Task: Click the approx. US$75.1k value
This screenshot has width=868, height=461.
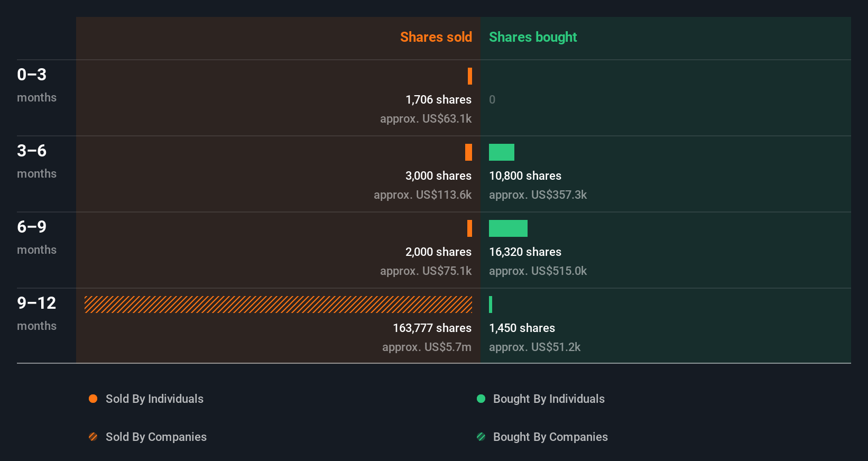Action: [426, 271]
